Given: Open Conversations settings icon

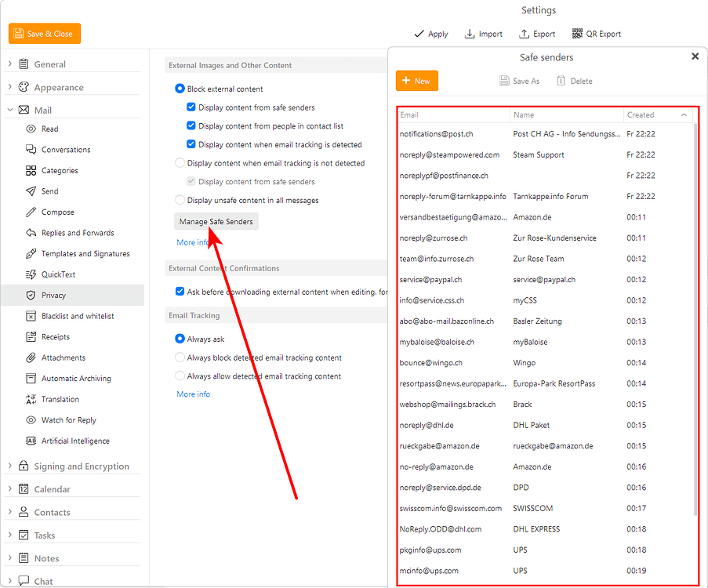Looking at the screenshot, I should pyautogui.click(x=31, y=150).
